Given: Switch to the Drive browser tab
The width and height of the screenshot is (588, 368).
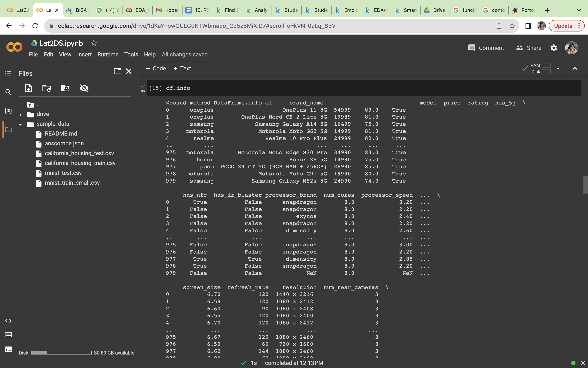Looking at the screenshot, I should (435, 10).
